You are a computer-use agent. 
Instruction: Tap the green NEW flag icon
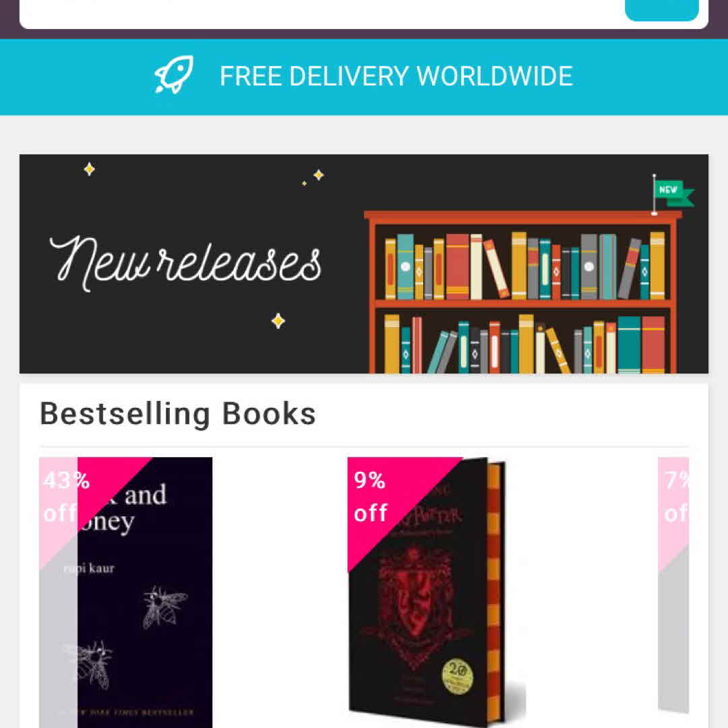tap(673, 193)
